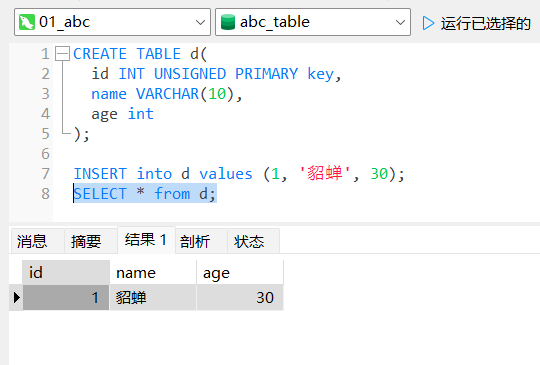The width and height of the screenshot is (540, 365).
Task: Click the age column header
Action: [x=240, y=272]
